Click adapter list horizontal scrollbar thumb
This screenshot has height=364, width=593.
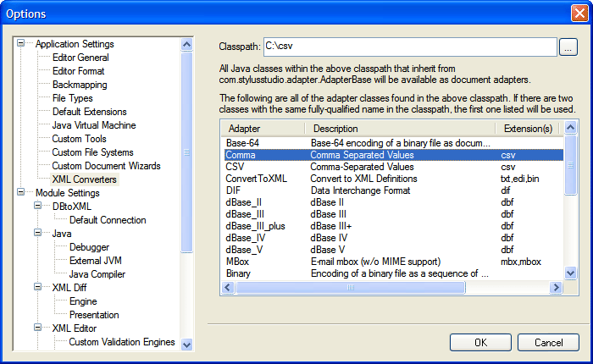coord(350,288)
